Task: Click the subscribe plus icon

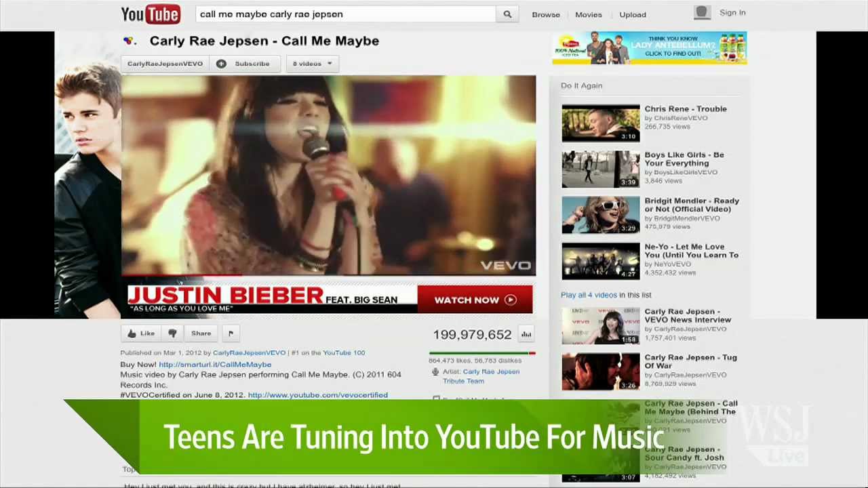Action: (221, 64)
